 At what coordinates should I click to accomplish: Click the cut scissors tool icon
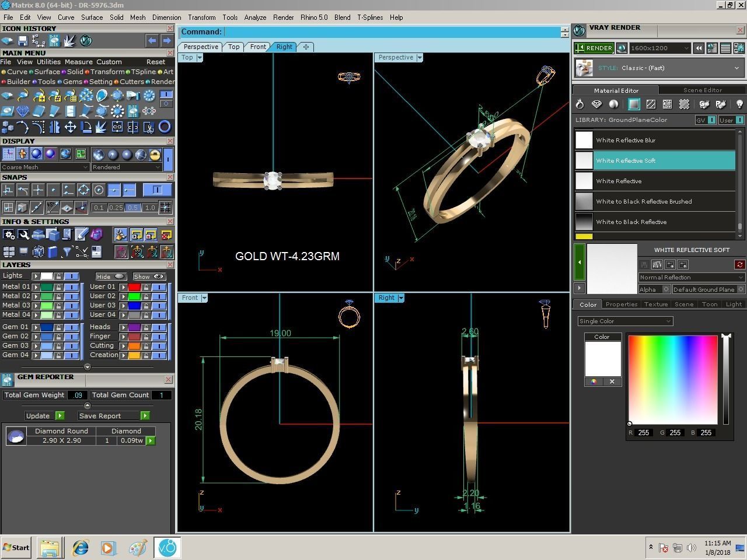coord(149,127)
